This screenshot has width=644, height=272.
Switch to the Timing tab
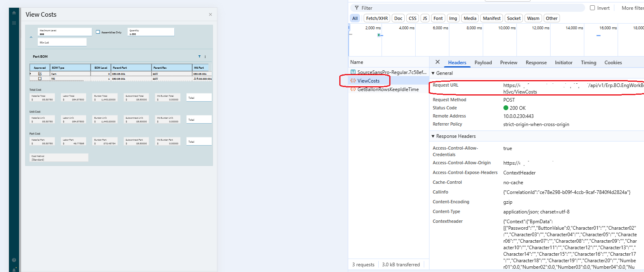pos(588,63)
